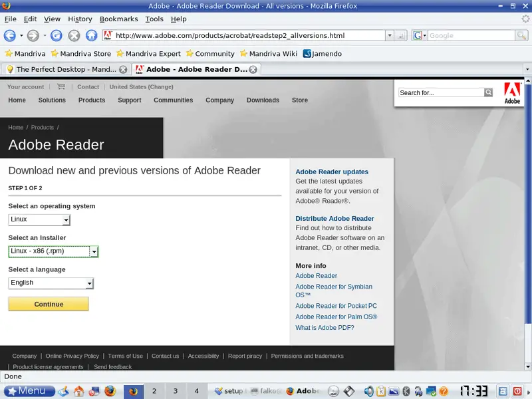Screen dimensions: 532x399
Task: Open the search engine selector dropdown
Action: coord(420,35)
